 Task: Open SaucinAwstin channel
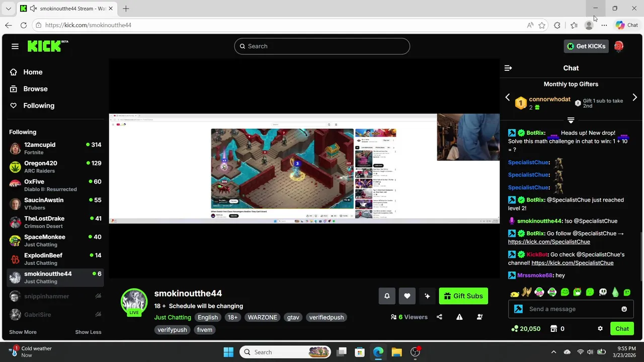(x=55, y=204)
